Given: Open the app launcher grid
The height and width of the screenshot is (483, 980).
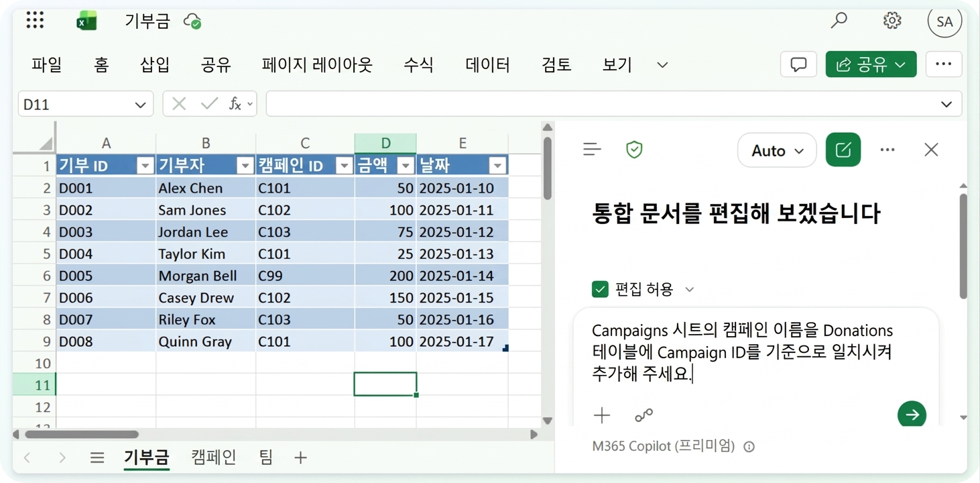Looking at the screenshot, I should click(35, 21).
